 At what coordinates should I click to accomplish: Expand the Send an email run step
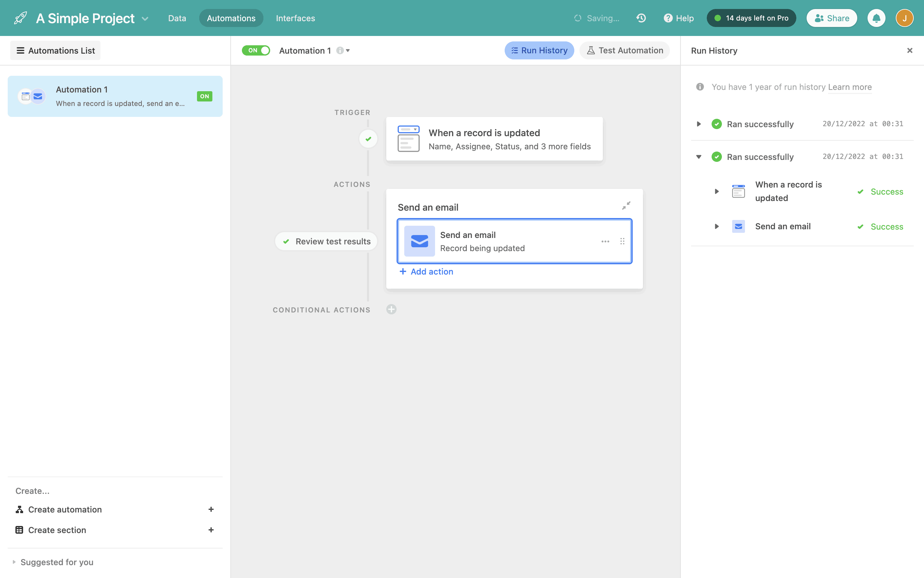[x=717, y=227]
